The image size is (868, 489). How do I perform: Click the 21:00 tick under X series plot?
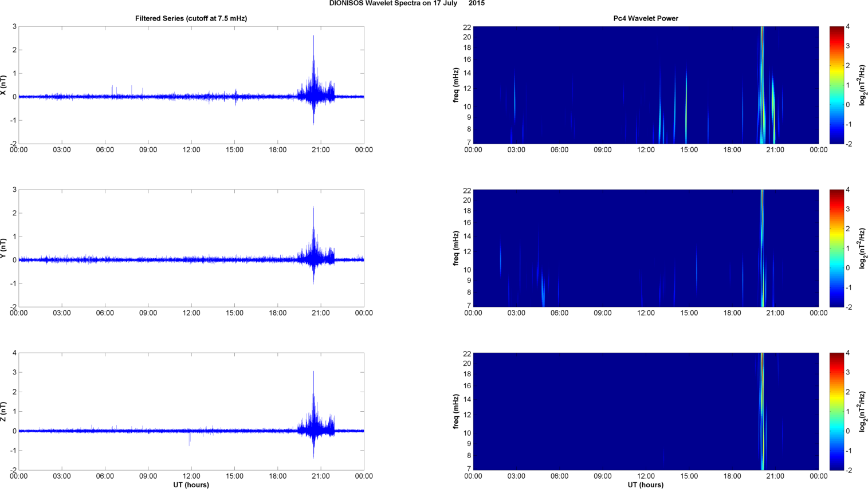pyautogui.click(x=320, y=150)
